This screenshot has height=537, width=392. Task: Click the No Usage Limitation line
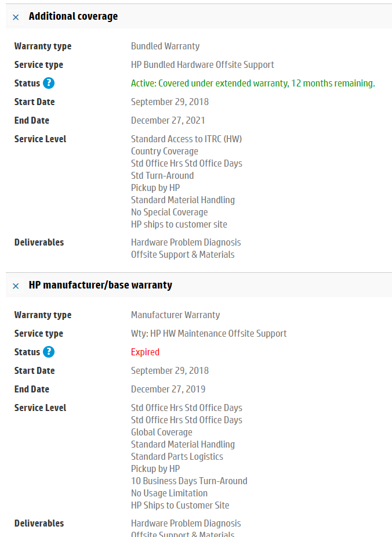tap(169, 493)
